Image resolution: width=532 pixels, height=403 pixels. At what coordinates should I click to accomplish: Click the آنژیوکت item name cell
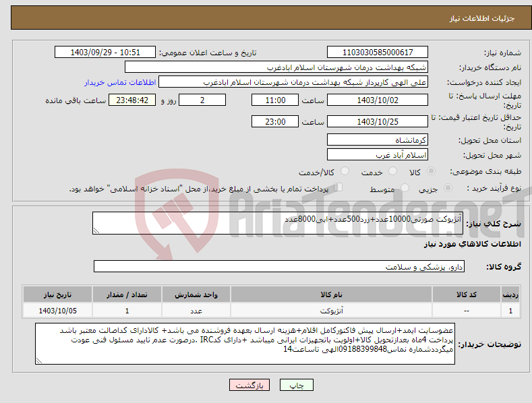coord(331,311)
